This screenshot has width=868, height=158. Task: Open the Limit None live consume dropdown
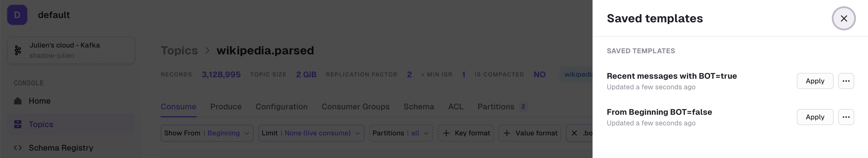311,133
